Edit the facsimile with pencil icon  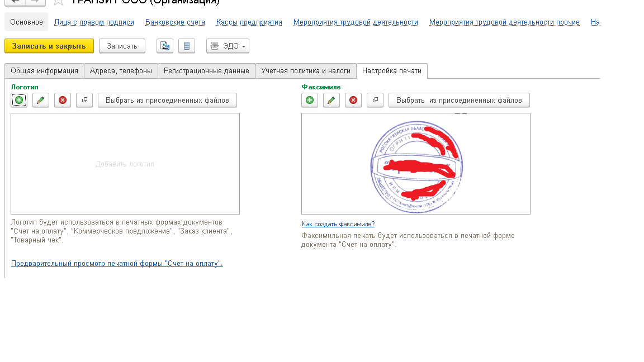pos(332,101)
